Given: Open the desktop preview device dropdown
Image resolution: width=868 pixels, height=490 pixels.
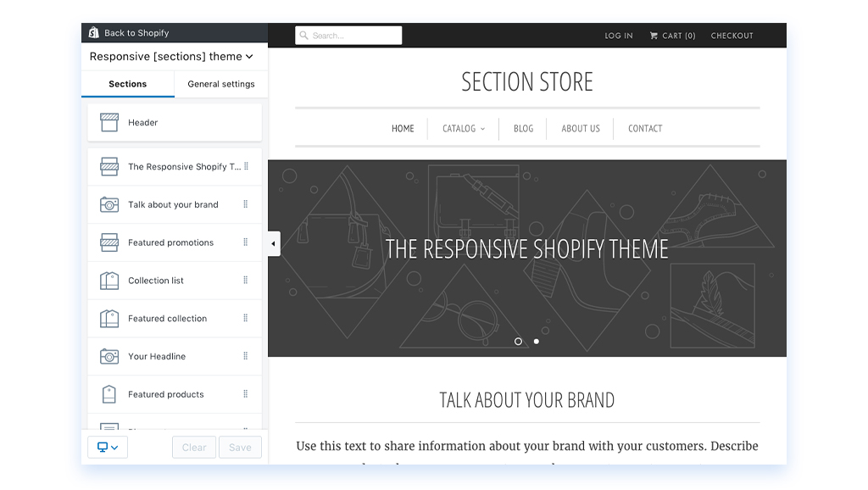Looking at the screenshot, I should (x=108, y=447).
